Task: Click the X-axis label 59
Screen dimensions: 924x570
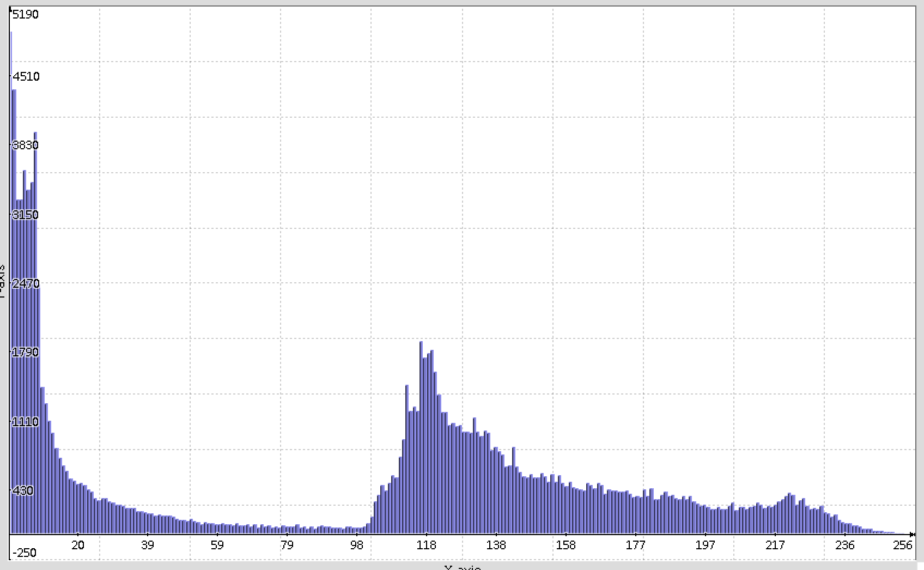Action: (217, 545)
